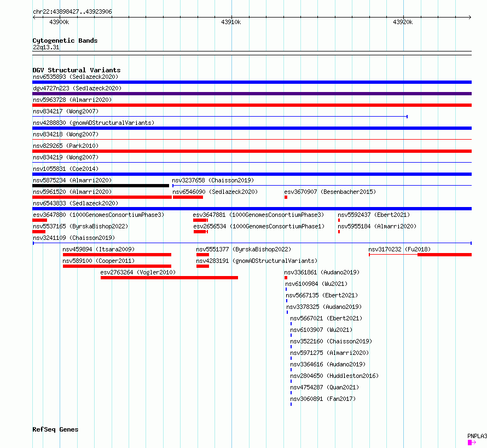
Task: Click the 43910k ruler position marker
Action: 231,22
